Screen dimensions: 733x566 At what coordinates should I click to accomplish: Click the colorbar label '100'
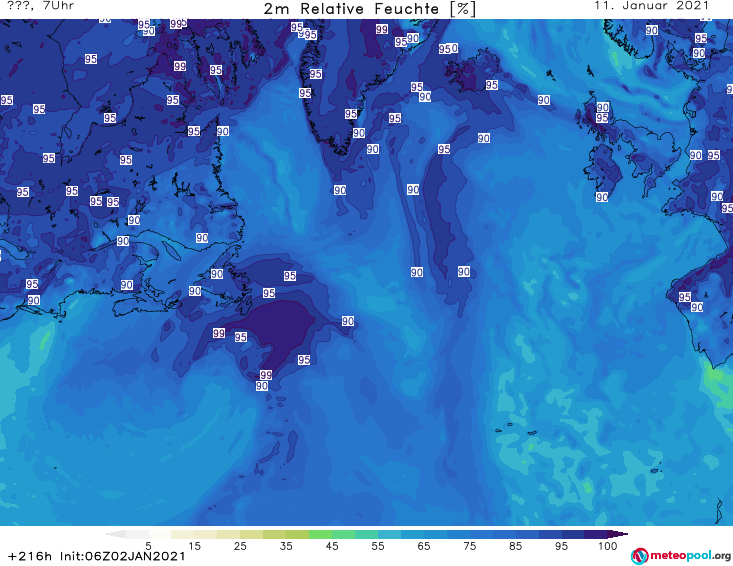tap(608, 546)
